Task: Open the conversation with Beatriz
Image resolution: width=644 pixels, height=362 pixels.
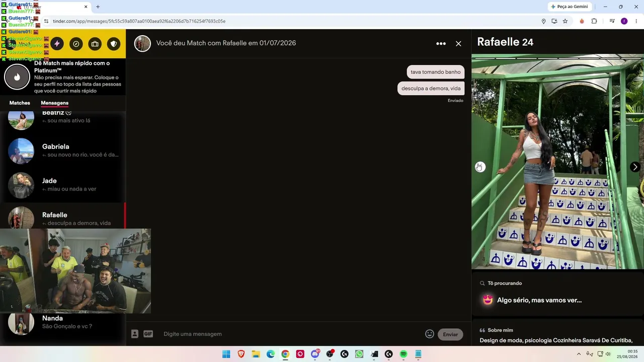Action: (x=63, y=119)
